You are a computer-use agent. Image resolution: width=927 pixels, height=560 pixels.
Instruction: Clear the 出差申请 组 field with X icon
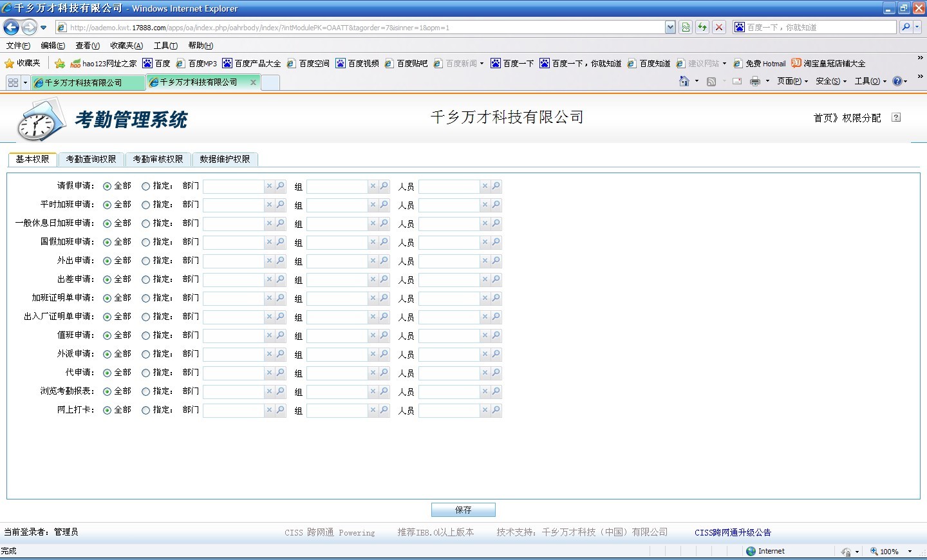click(373, 279)
